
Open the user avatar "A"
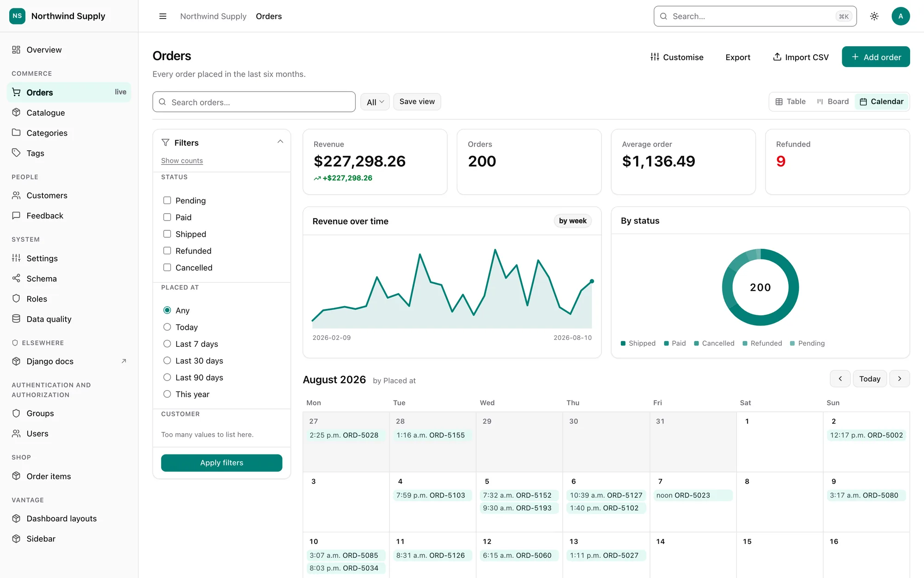[900, 16]
